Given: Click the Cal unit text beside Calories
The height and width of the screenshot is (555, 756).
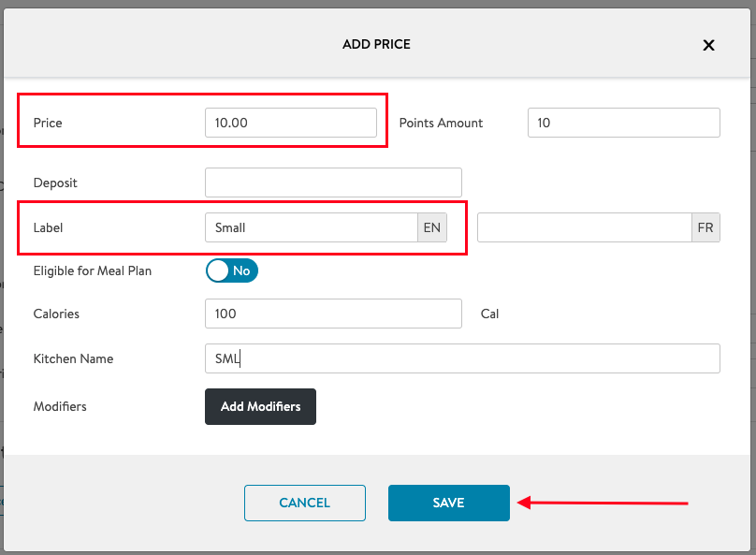Looking at the screenshot, I should click(x=489, y=314).
